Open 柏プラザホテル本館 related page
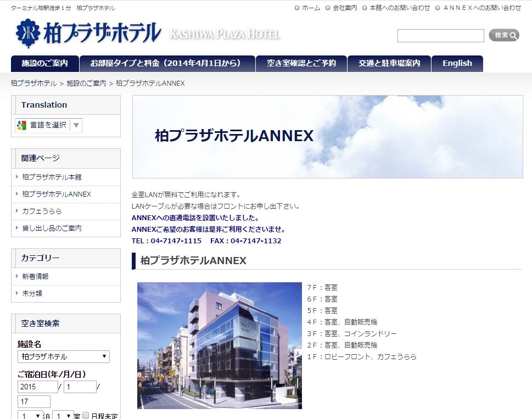Image resolution: width=532 pixels, height=419 pixels. (52, 177)
